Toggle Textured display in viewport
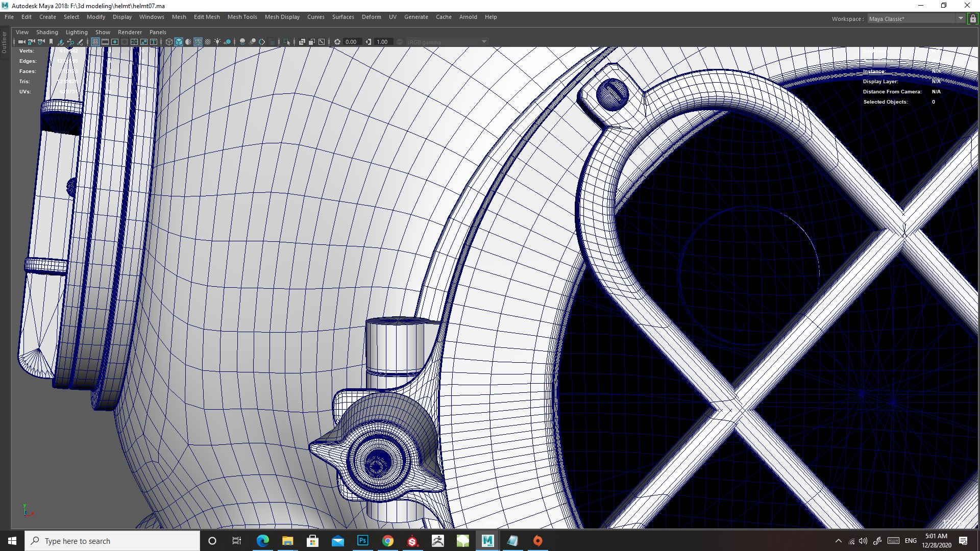 tap(208, 42)
